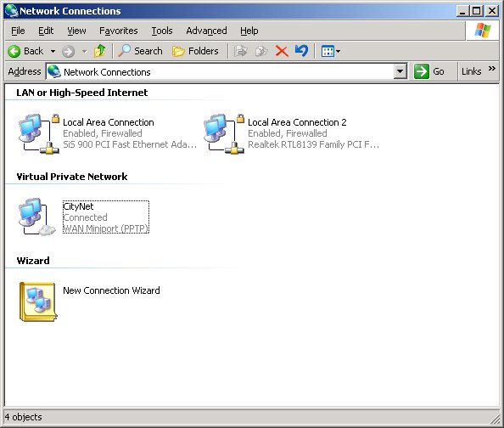Open the Advanced menu
The width and height of the screenshot is (504, 428).
point(206,31)
